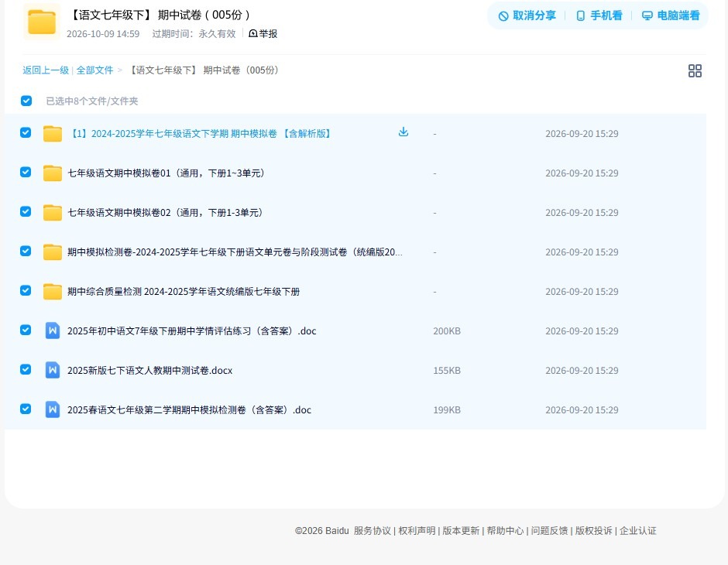This screenshot has height=565, width=728.
Task: Click 电脑端看 to view on desktop
Action: click(671, 15)
